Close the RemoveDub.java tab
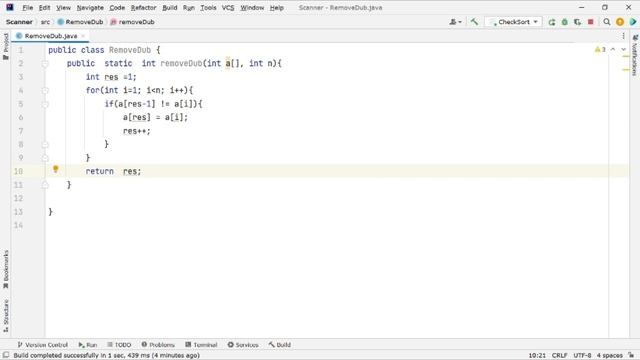Image resolution: width=640 pixels, height=360 pixels. [83, 36]
